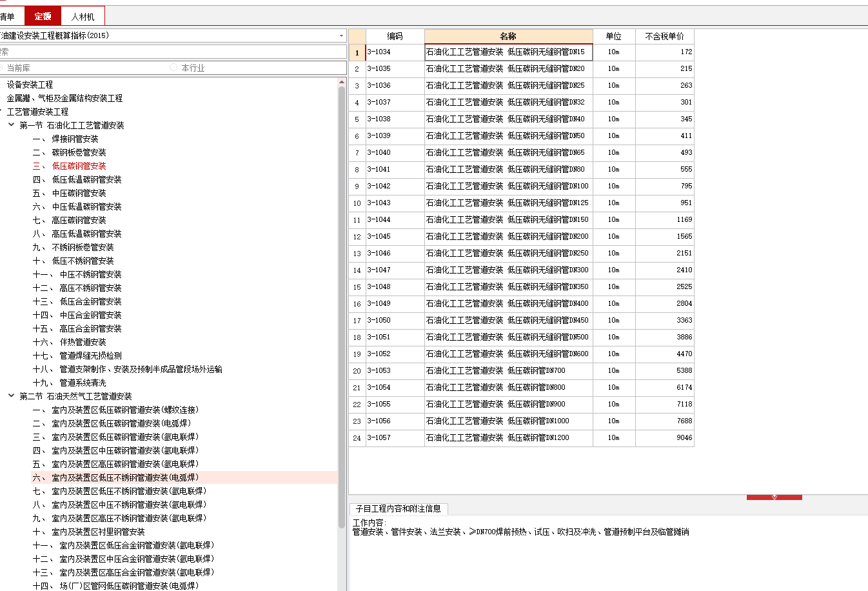
Task: Select 七、高压碳钢管安装 tree item
Action: click(x=70, y=220)
